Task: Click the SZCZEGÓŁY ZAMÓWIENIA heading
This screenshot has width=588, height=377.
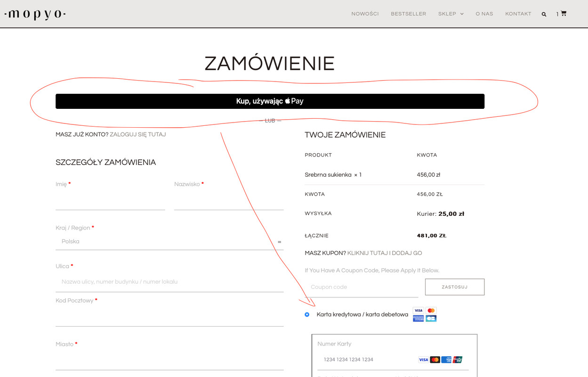Action: point(106,163)
